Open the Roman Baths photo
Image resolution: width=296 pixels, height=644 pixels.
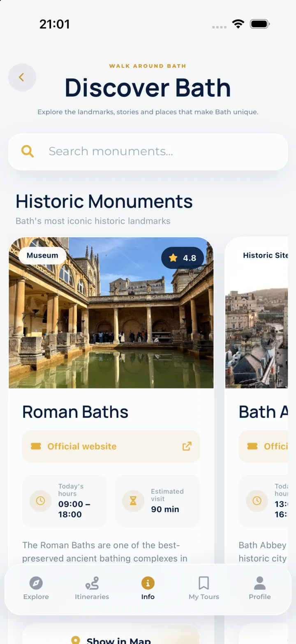(111, 313)
